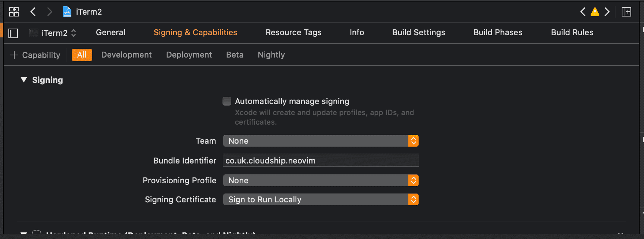Go back with the left chevron arrow

pyautogui.click(x=33, y=12)
